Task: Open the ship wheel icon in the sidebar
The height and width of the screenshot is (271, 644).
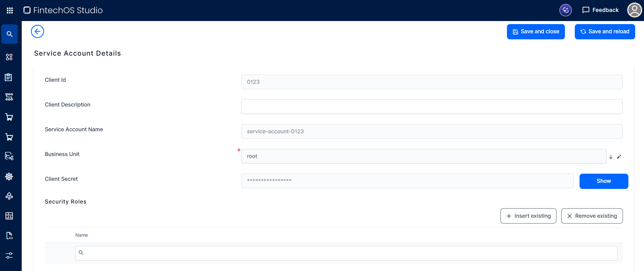Action: coord(9,176)
